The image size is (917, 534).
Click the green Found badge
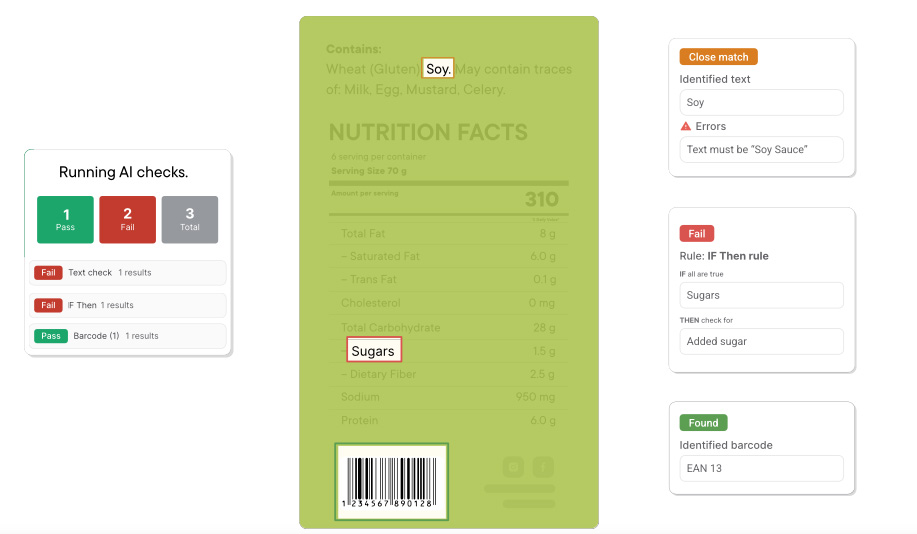[x=703, y=423]
